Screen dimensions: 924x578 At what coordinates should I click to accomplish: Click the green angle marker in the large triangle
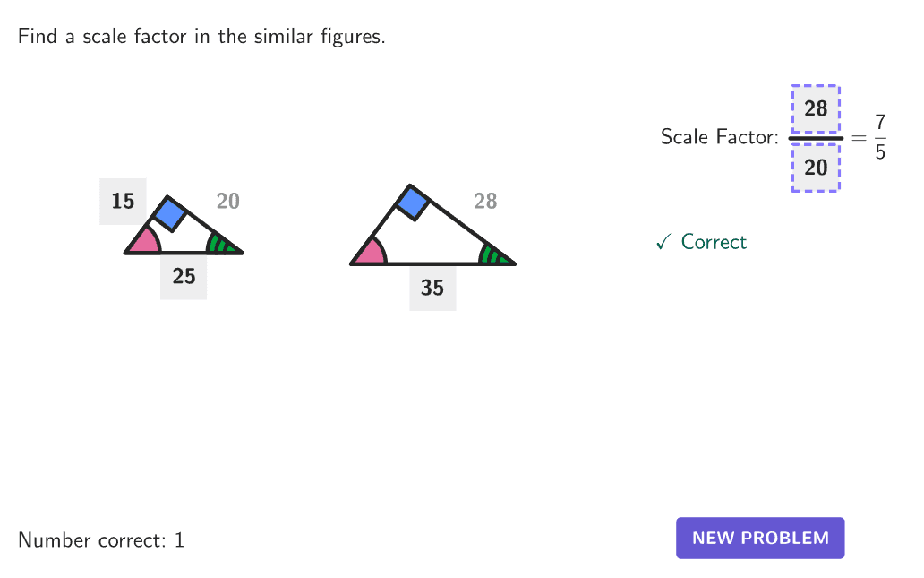click(x=493, y=254)
